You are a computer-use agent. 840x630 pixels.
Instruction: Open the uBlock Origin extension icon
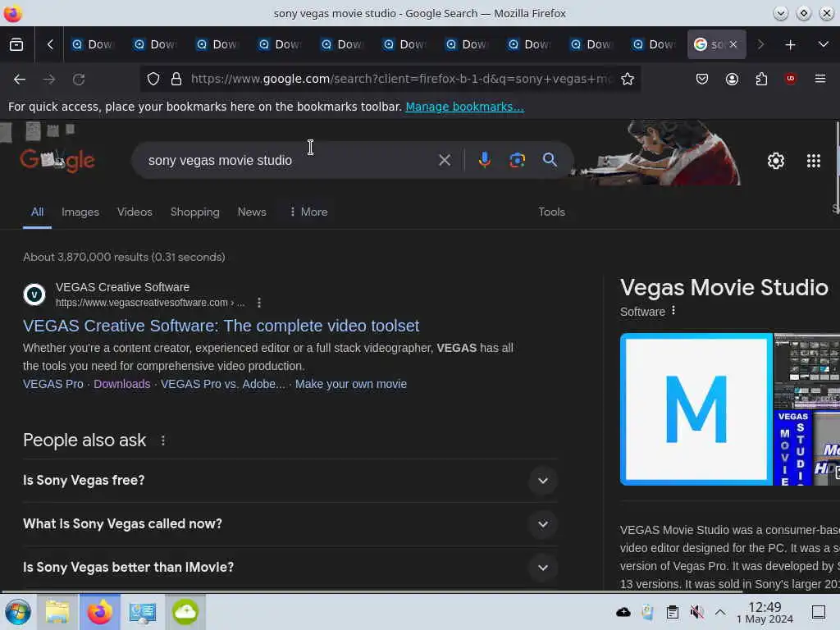click(790, 80)
